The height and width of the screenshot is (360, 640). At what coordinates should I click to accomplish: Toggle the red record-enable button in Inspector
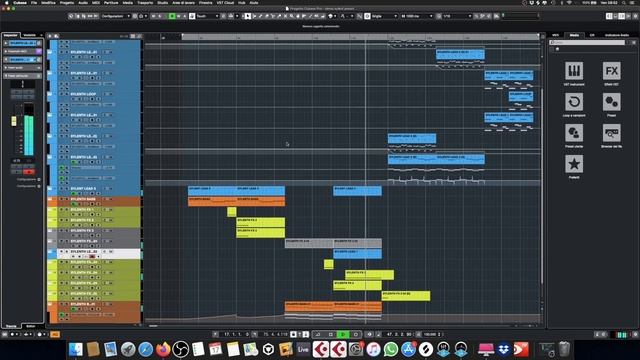29,171
